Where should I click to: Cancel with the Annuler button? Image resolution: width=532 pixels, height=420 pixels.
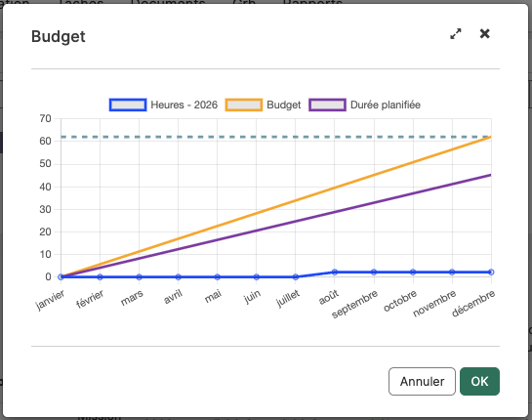pos(422,381)
